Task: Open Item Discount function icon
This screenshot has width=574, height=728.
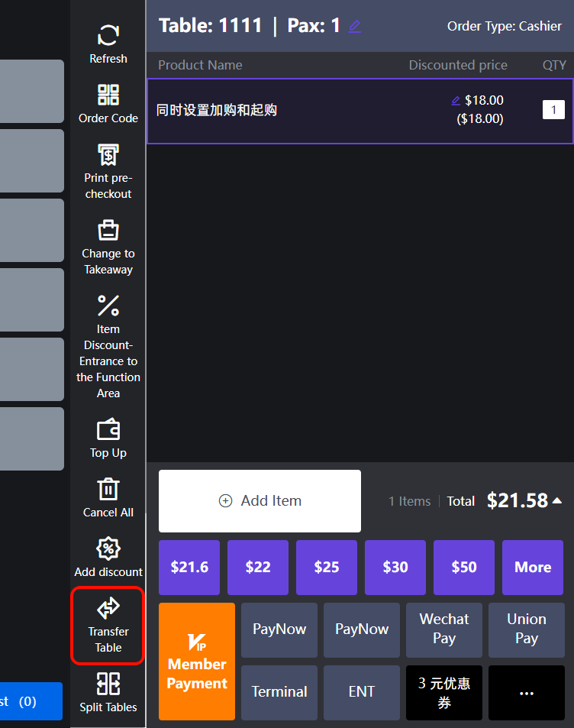Action: (108, 306)
